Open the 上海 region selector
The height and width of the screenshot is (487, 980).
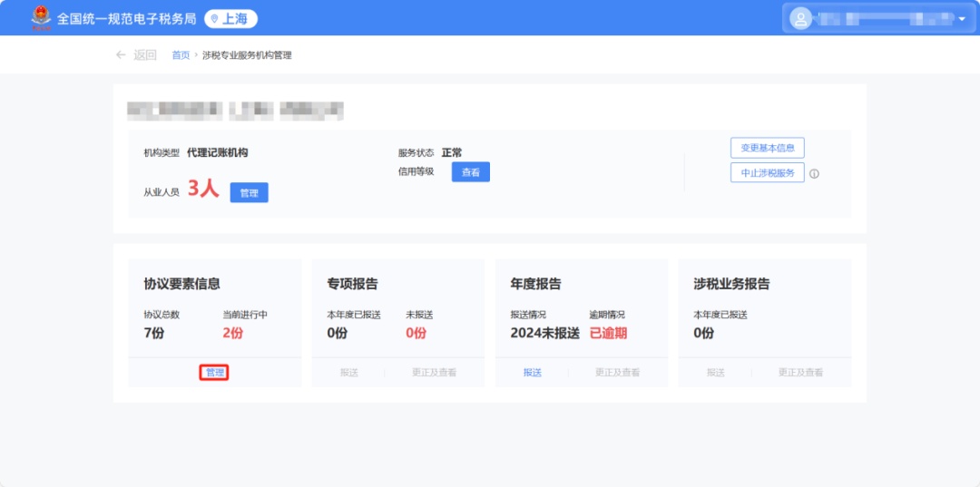click(230, 18)
